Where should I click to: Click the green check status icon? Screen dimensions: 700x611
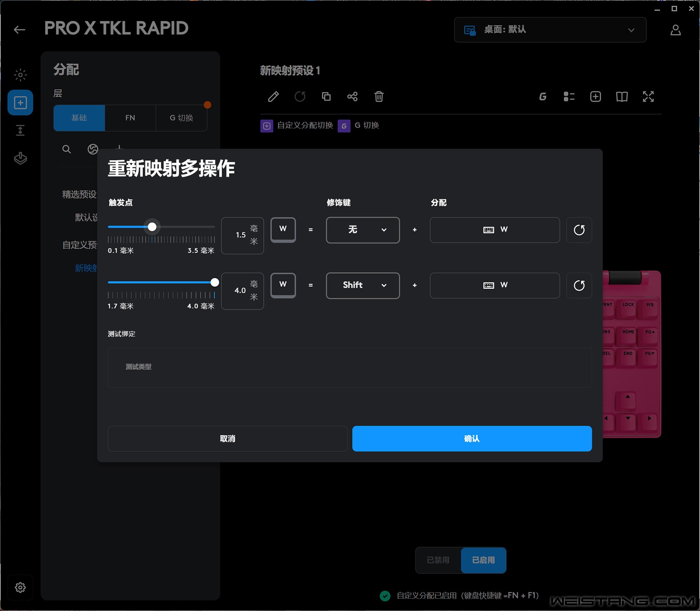point(385,596)
